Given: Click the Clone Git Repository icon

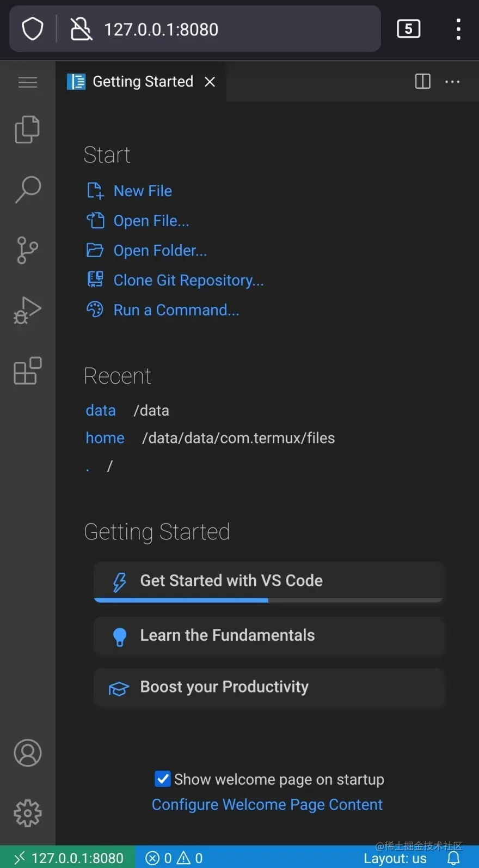Looking at the screenshot, I should pos(95,280).
